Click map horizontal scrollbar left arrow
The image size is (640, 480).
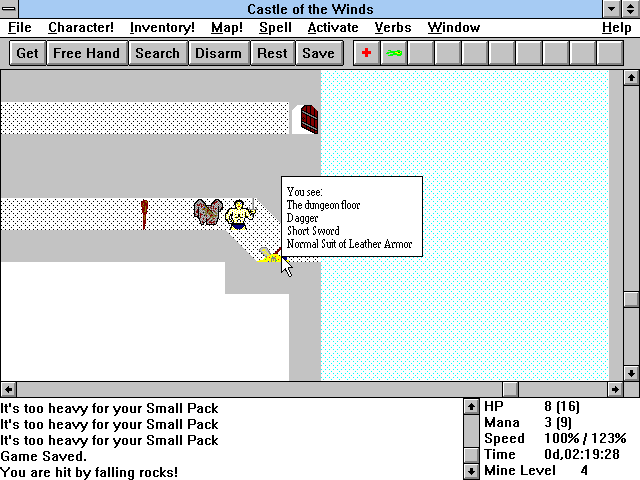pos(8,389)
